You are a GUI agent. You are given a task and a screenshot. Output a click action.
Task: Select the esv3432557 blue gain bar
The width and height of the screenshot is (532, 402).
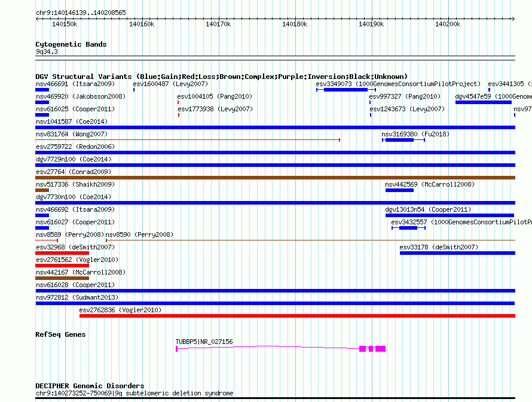408,228
